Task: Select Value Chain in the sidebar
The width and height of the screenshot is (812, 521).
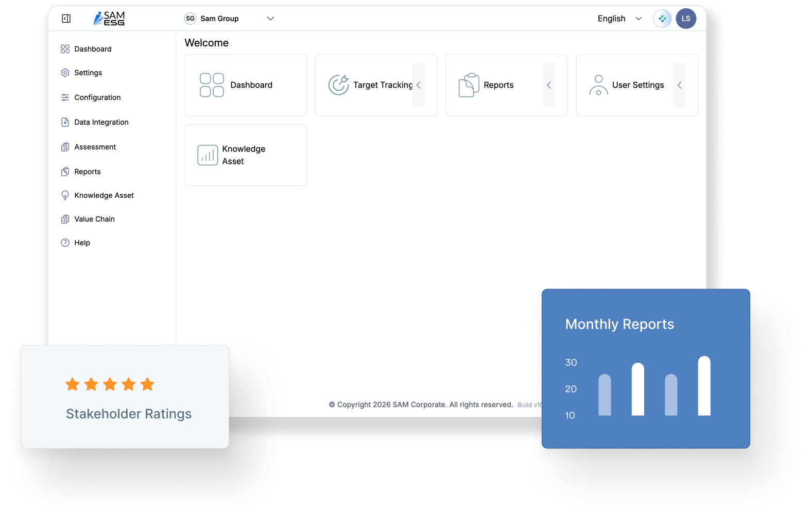Action: click(94, 219)
